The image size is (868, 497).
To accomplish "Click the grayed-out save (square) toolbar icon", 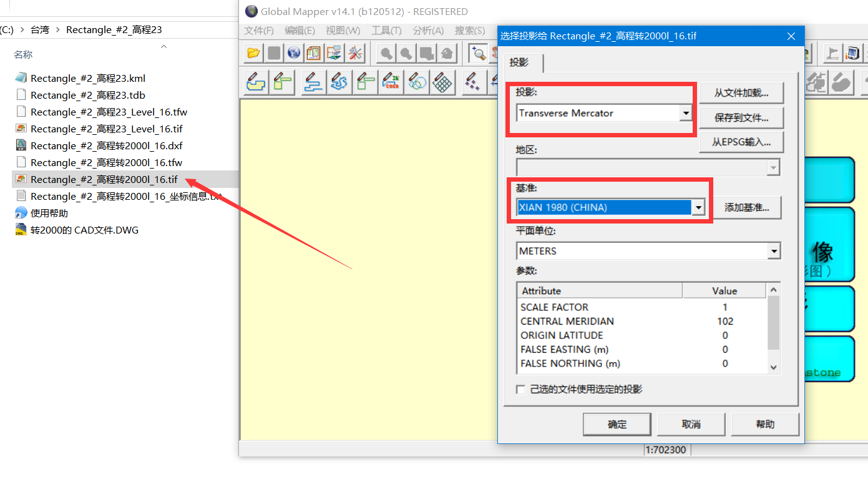I will [x=274, y=53].
